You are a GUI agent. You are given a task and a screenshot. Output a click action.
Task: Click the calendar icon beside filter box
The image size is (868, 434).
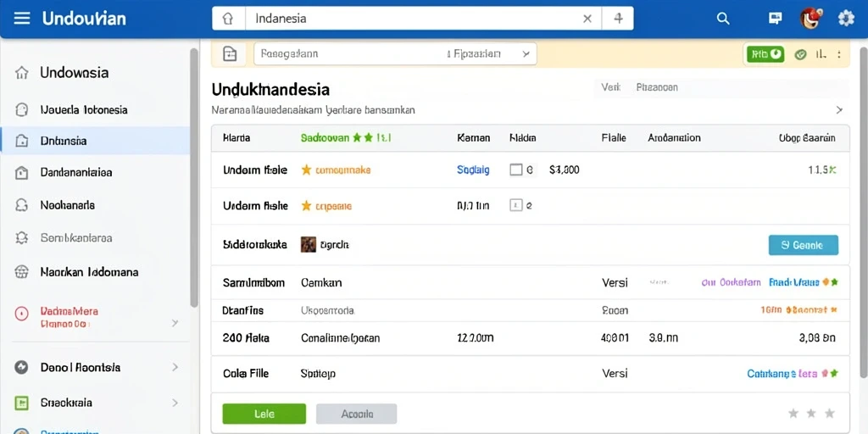230,53
